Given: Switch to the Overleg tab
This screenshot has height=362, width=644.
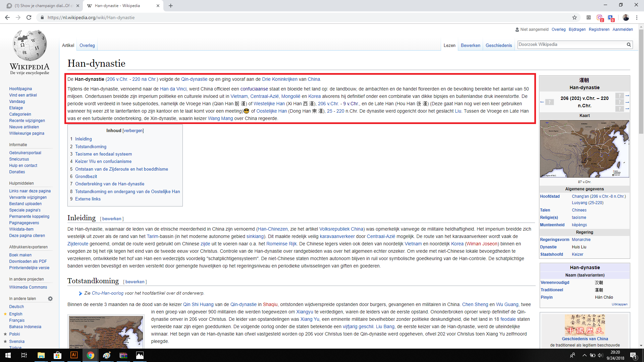Looking at the screenshot, I should [87, 46].
